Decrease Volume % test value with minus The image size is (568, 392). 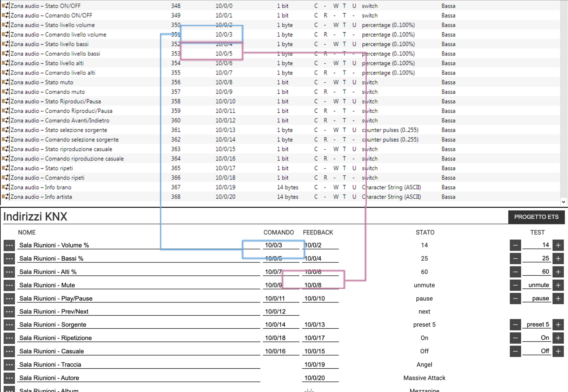coord(515,245)
